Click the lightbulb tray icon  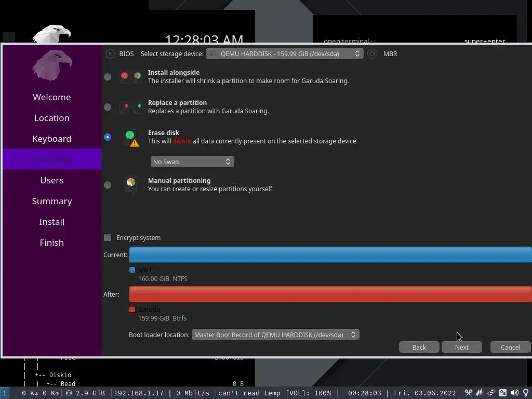click(526, 393)
